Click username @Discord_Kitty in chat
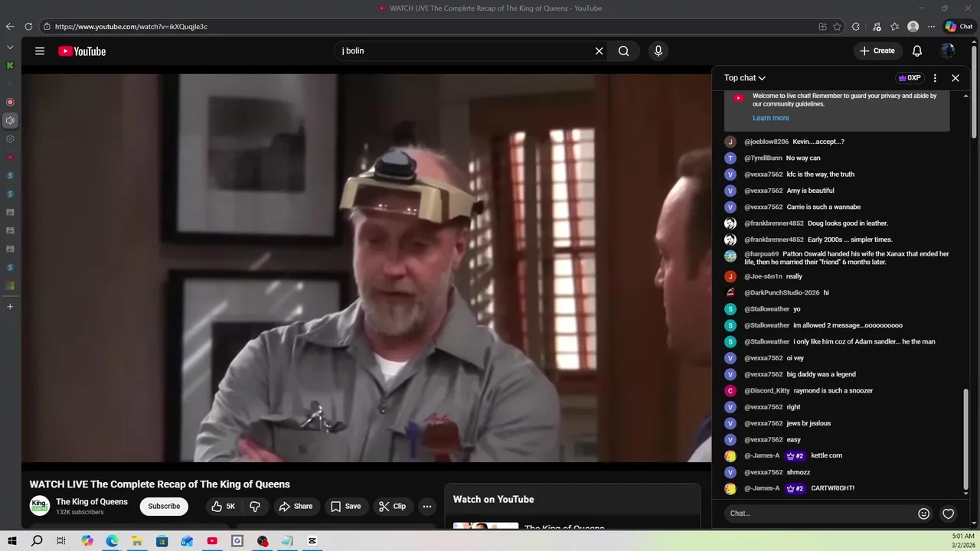Viewport: 980px width, 551px height. [766, 391]
